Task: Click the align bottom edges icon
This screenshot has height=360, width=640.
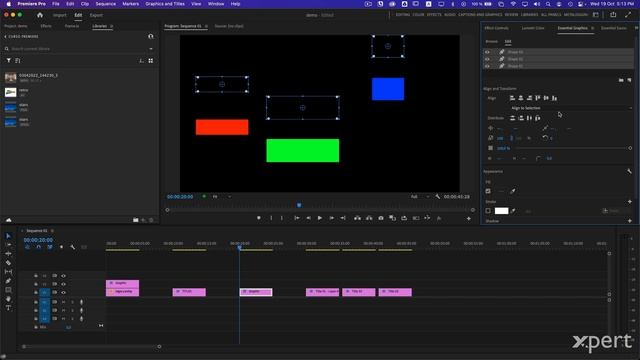Action: [x=554, y=98]
